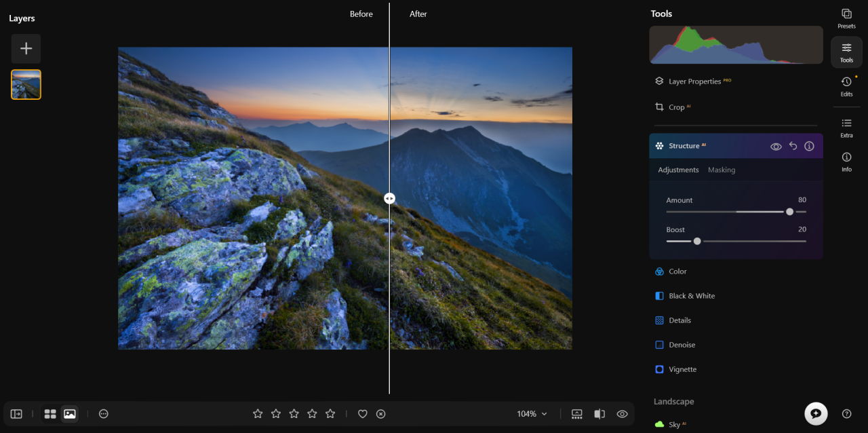This screenshot has width=868, height=433.
Task: Expand the Crop tool
Action: (x=736, y=107)
